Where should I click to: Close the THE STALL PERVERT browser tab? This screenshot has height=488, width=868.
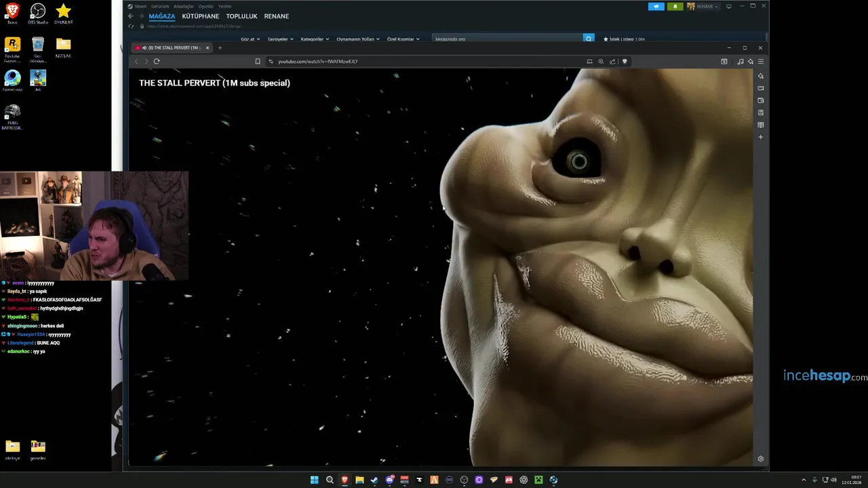(x=208, y=47)
